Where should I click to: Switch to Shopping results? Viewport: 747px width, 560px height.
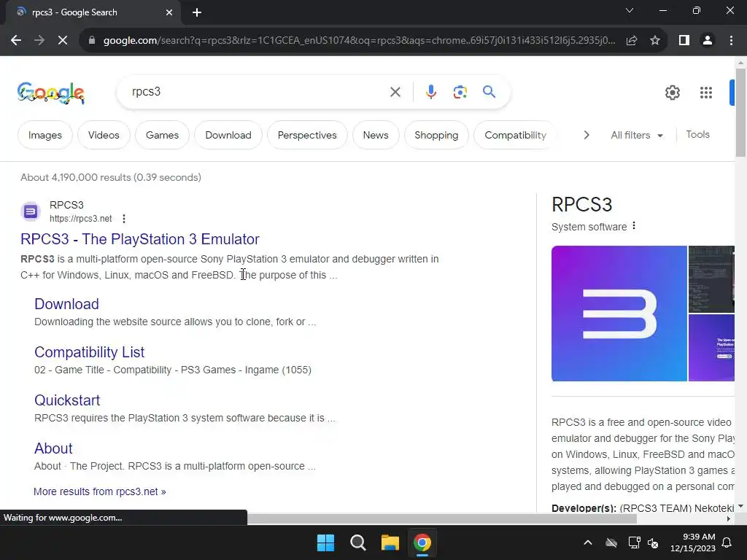[x=436, y=135]
